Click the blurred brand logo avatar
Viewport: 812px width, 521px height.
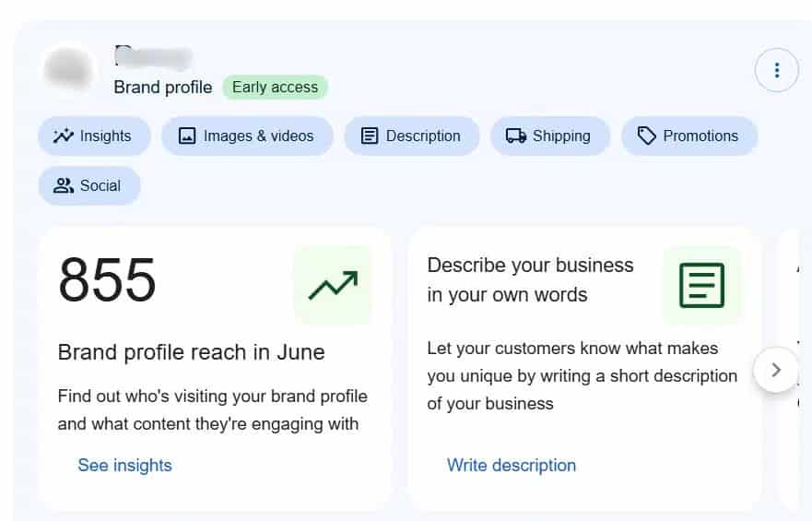point(69,70)
